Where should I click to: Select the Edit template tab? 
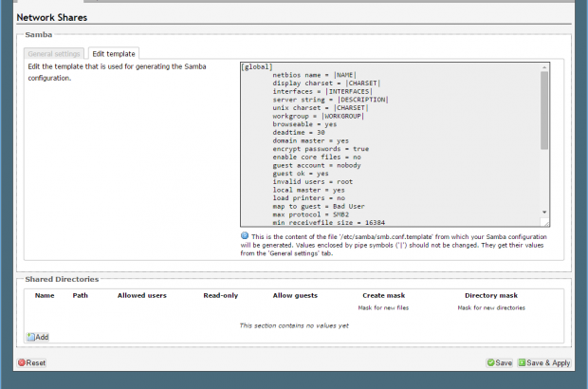(x=113, y=54)
